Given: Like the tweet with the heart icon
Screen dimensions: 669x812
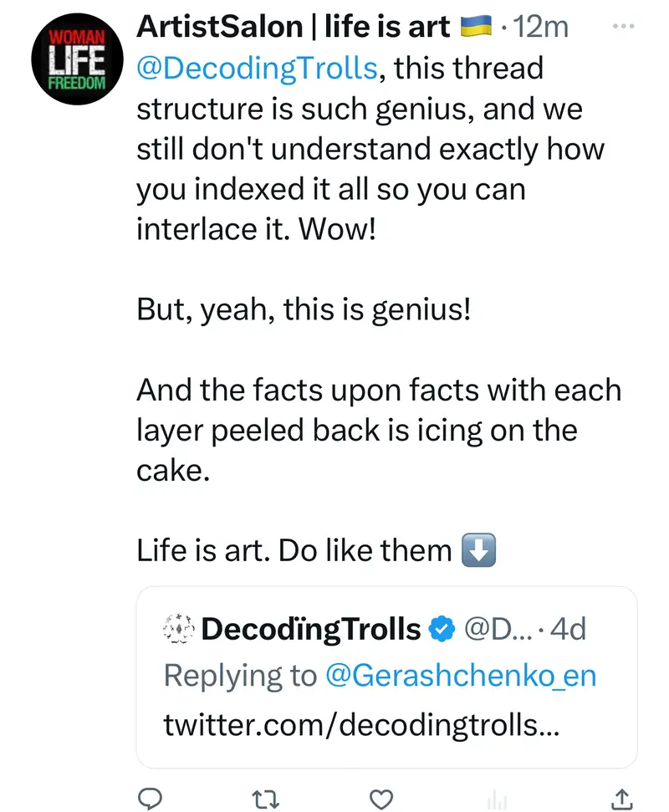Looking at the screenshot, I should tap(382, 797).
